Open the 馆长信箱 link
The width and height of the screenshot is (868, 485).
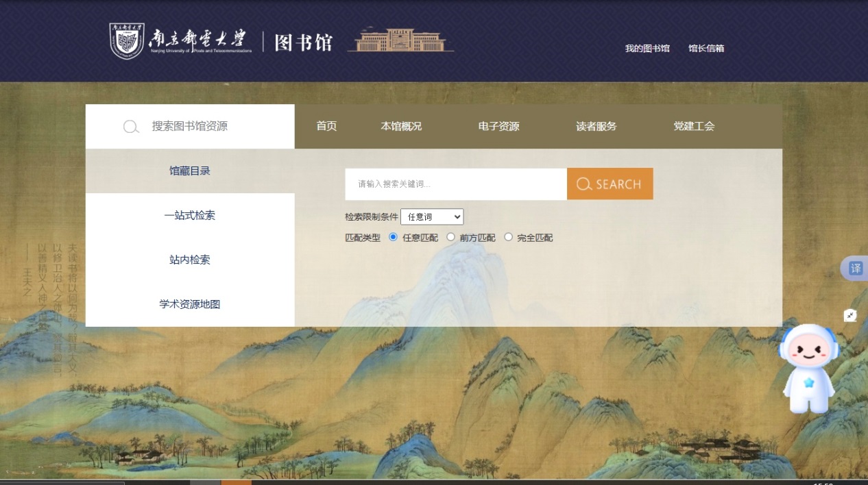(x=706, y=49)
